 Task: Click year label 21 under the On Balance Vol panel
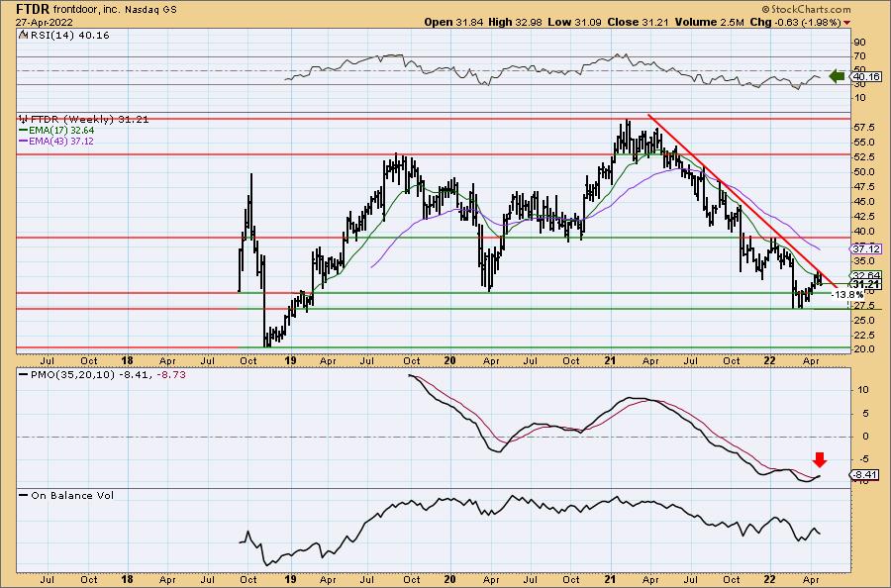pyautogui.click(x=610, y=579)
